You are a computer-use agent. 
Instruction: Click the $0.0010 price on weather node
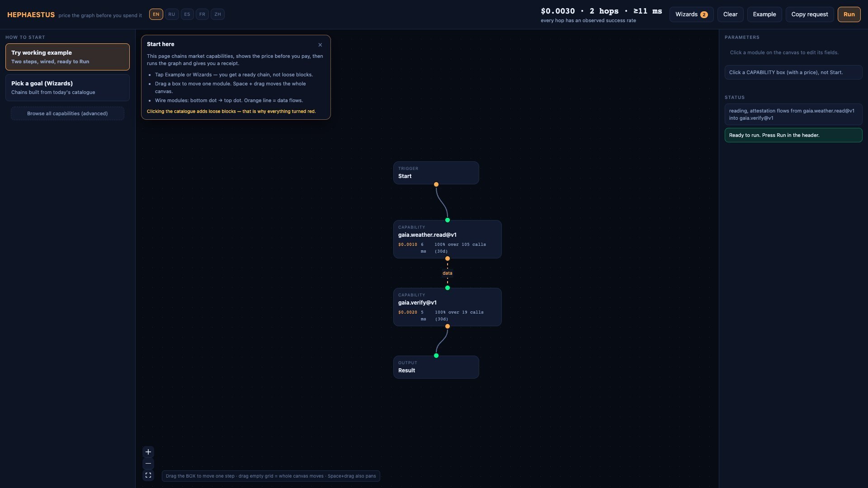pyautogui.click(x=408, y=244)
